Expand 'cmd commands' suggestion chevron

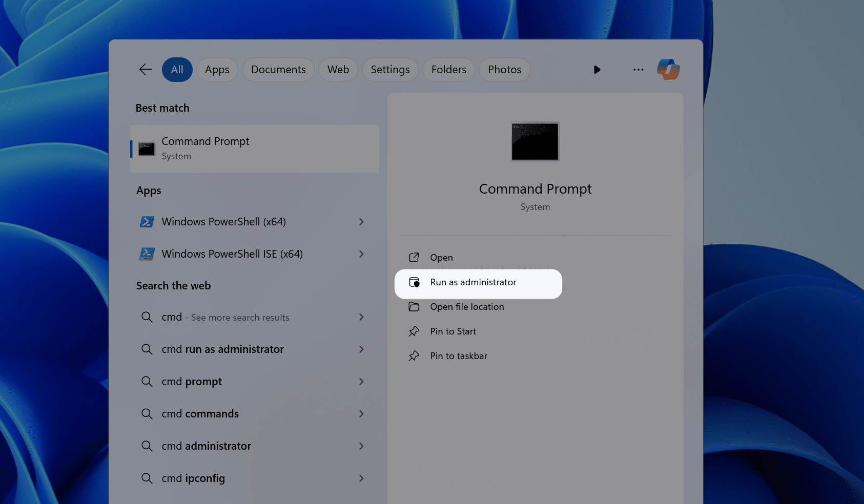coord(362,414)
